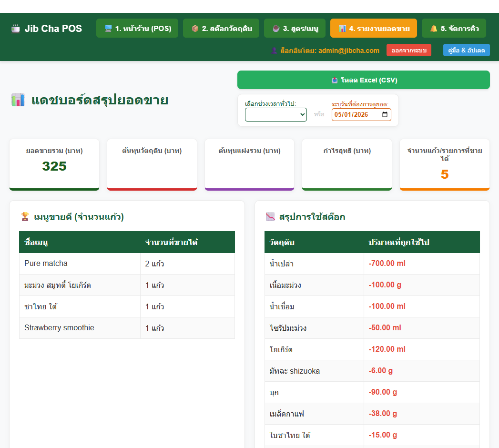Click บุก ingredient cell
The width and height of the screenshot is (499, 448).
[314, 392]
